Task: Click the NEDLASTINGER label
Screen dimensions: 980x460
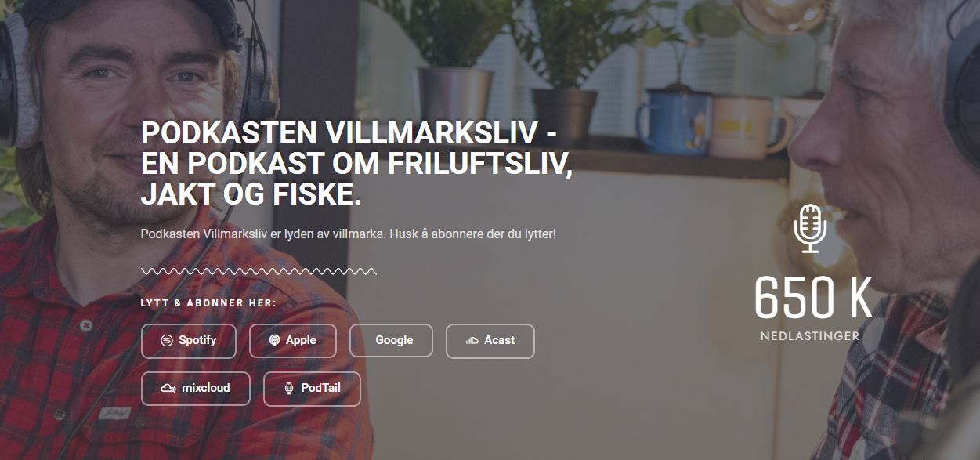Action: (x=810, y=336)
